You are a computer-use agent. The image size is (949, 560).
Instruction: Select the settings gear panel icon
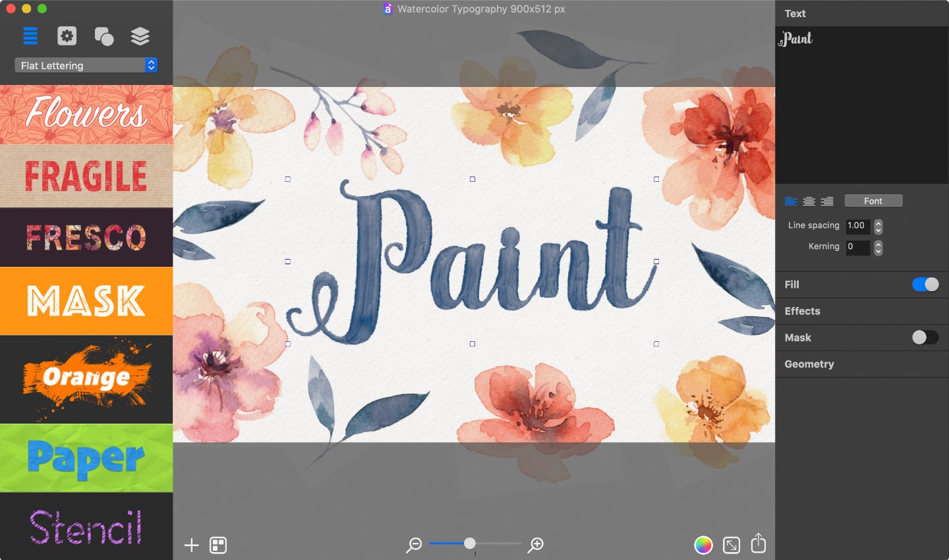pyautogui.click(x=67, y=36)
